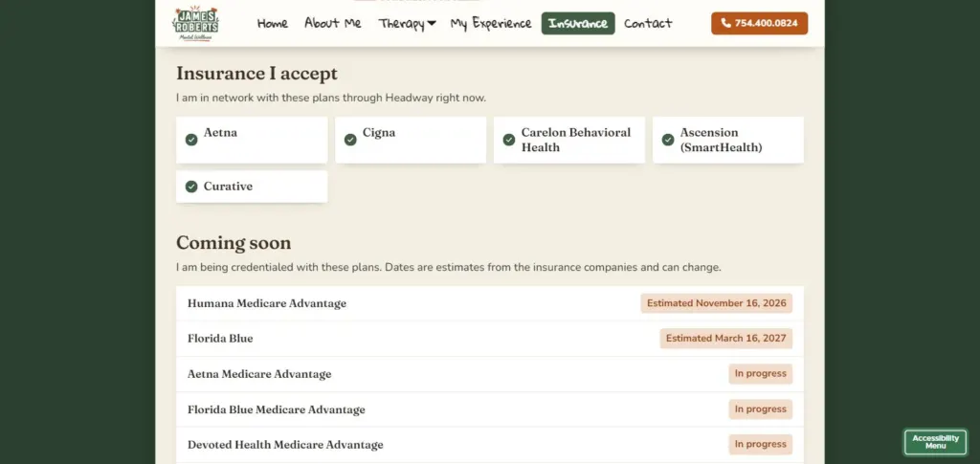
Task: Click Aetna Medicare Advantage In progress badge
Action: click(x=761, y=374)
